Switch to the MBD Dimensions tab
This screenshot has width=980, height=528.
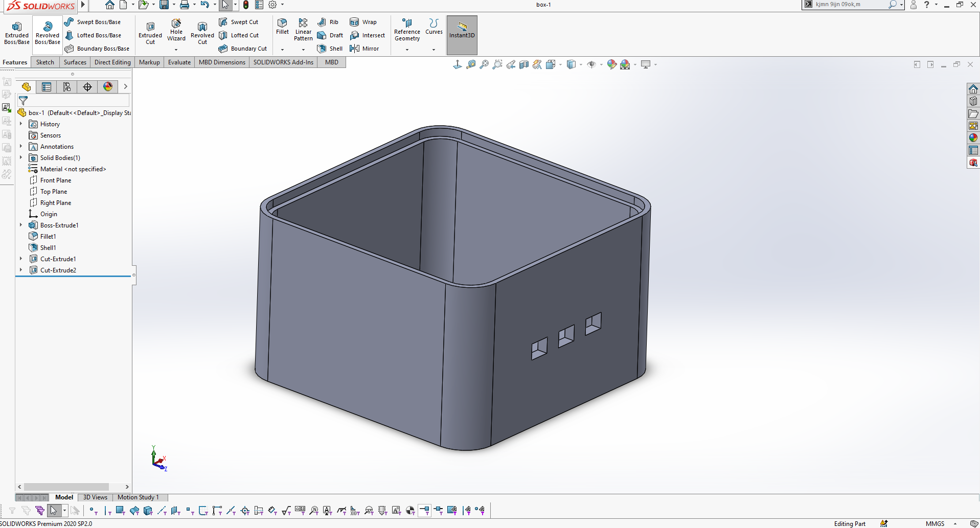(222, 62)
